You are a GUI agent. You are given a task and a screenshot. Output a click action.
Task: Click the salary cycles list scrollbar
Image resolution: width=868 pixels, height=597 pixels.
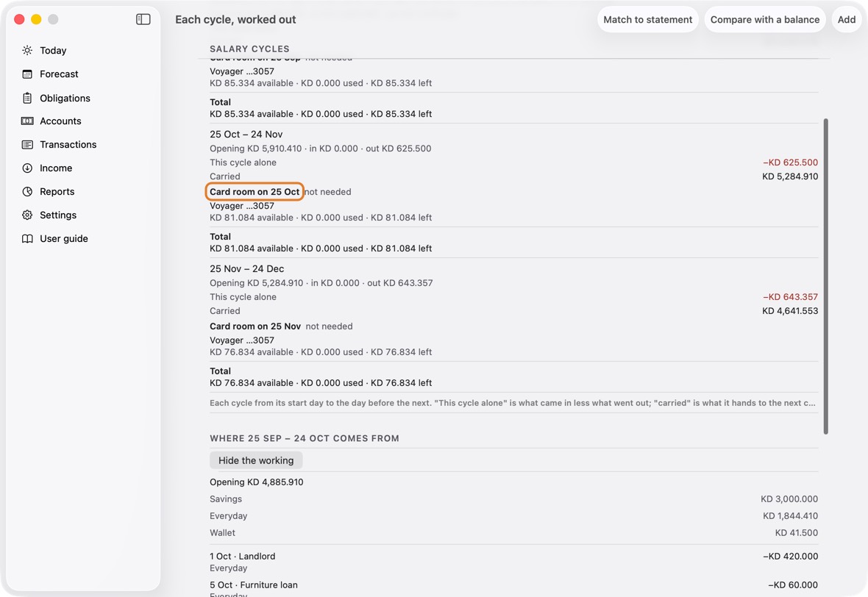tap(825, 276)
